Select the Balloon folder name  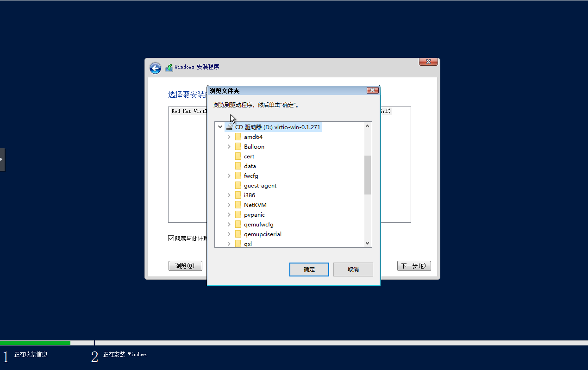[254, 147]
